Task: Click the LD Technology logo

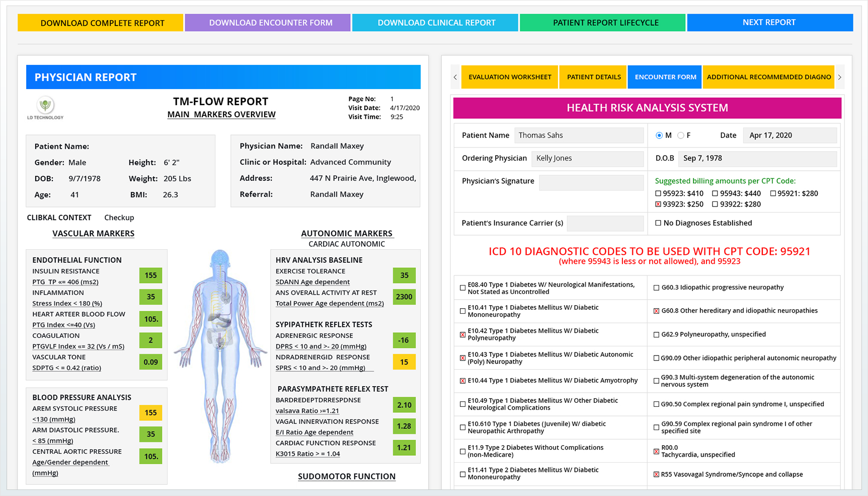Action: 45,108
